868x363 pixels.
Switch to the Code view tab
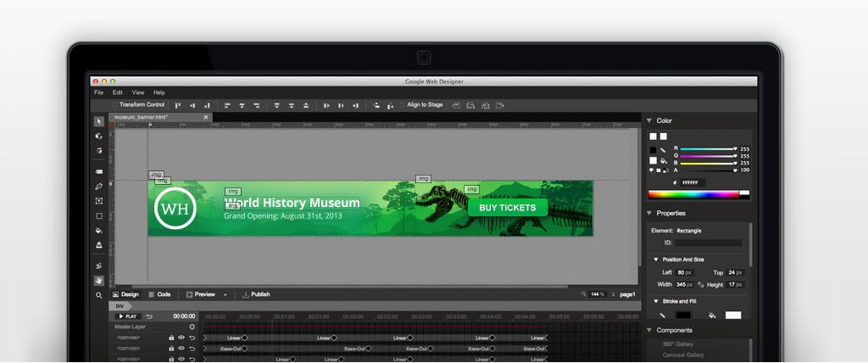click(159, 294)
